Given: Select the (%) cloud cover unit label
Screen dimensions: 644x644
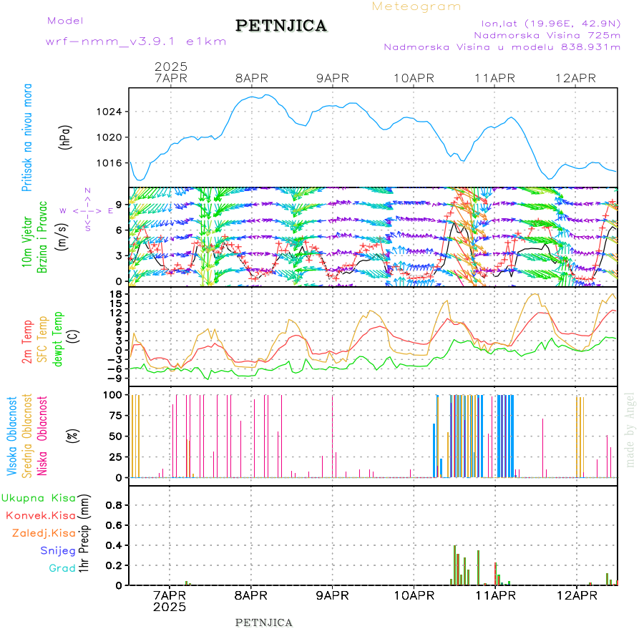Looking at the screenshot, I should [x=73, y=436].
